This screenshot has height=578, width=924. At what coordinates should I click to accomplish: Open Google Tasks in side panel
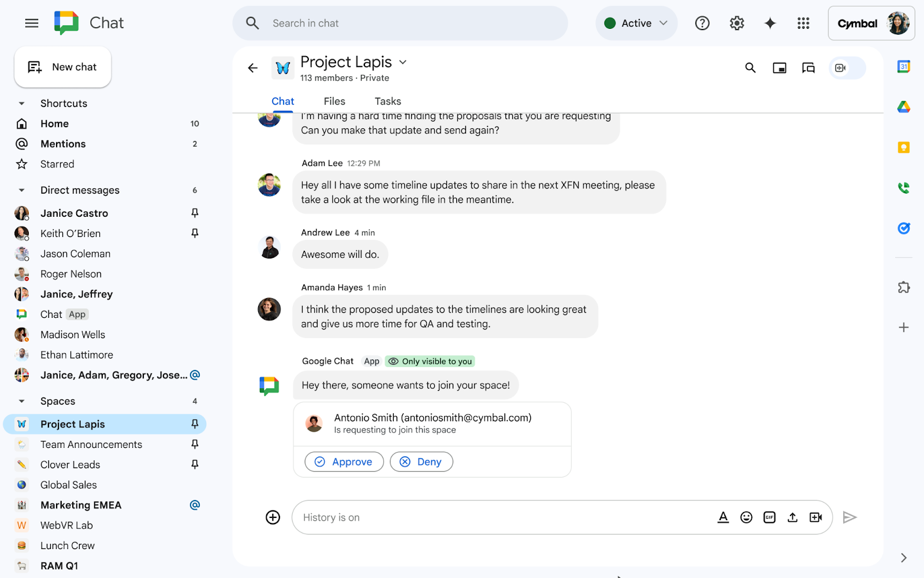coord(904,228)
